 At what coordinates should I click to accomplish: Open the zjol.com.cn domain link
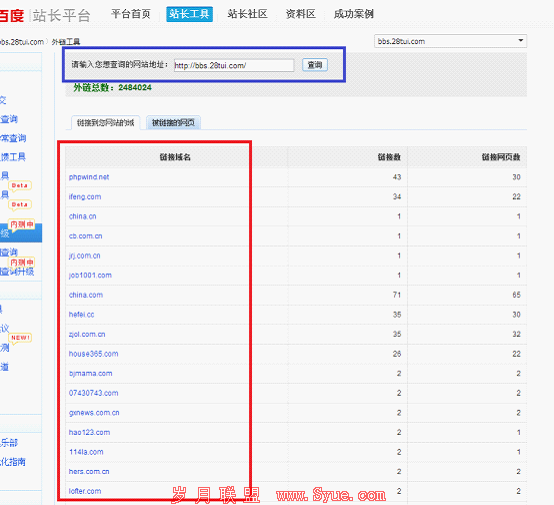[87, 334]
